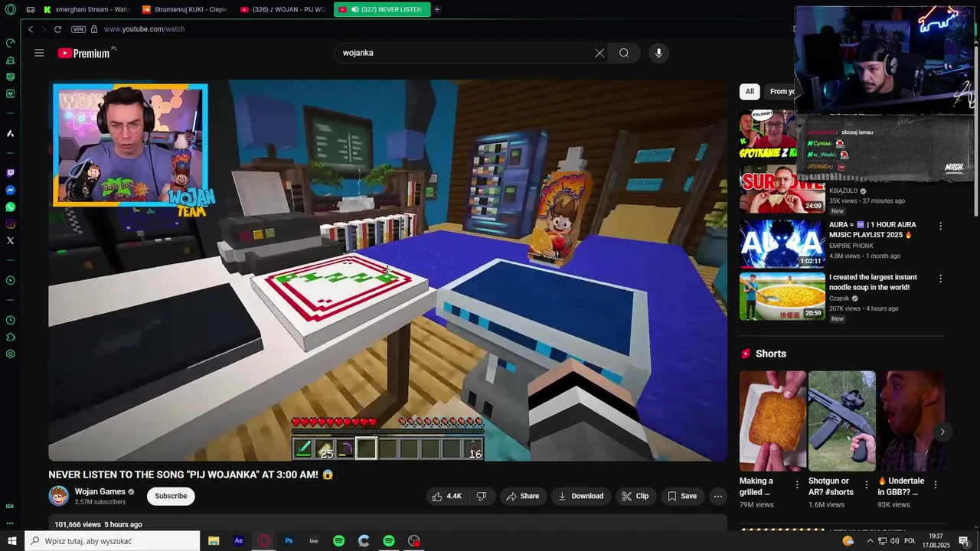This screenshot has height=551, width=980.
Task: Like the video (4.4K)
Action: tap(447, 496)
